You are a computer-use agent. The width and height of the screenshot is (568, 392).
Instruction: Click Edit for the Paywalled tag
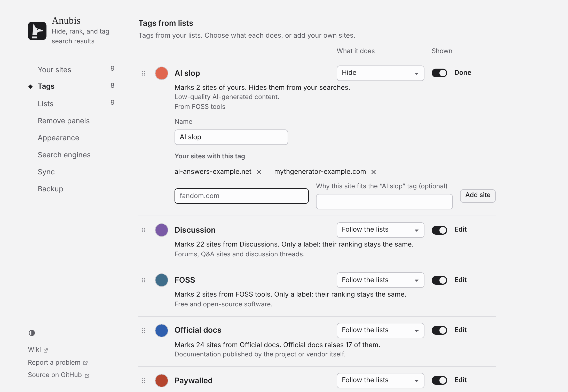point(460,380)
